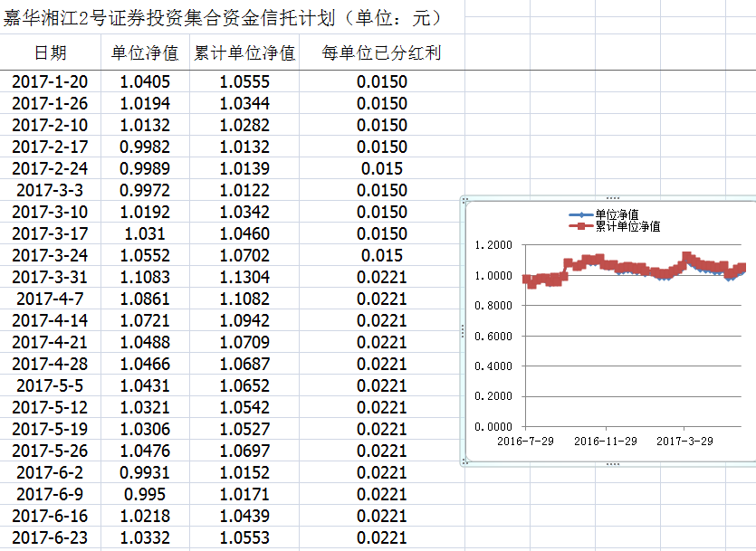Screen dimensions: 756x551
Task: Click the chart's top-left corner handle
Action: tap(464, 199)
